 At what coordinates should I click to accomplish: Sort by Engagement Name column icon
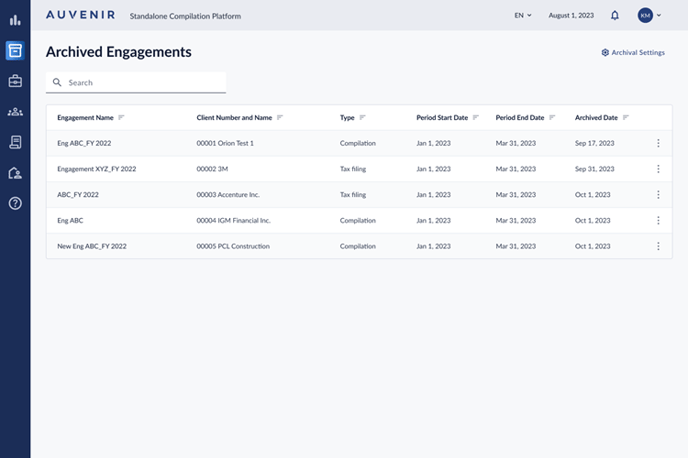click(x=121, y=118)
